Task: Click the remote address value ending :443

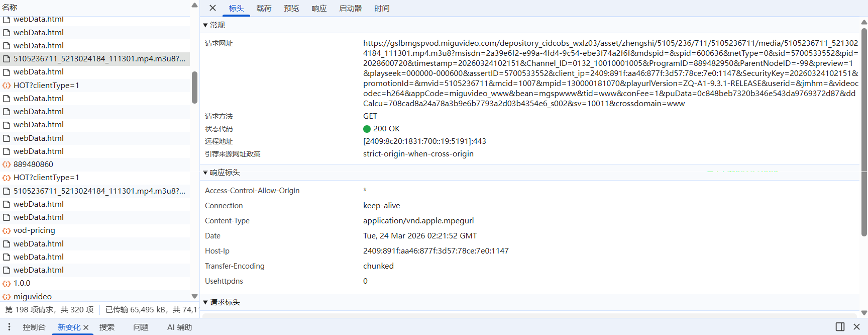Action: pos(424,141)
